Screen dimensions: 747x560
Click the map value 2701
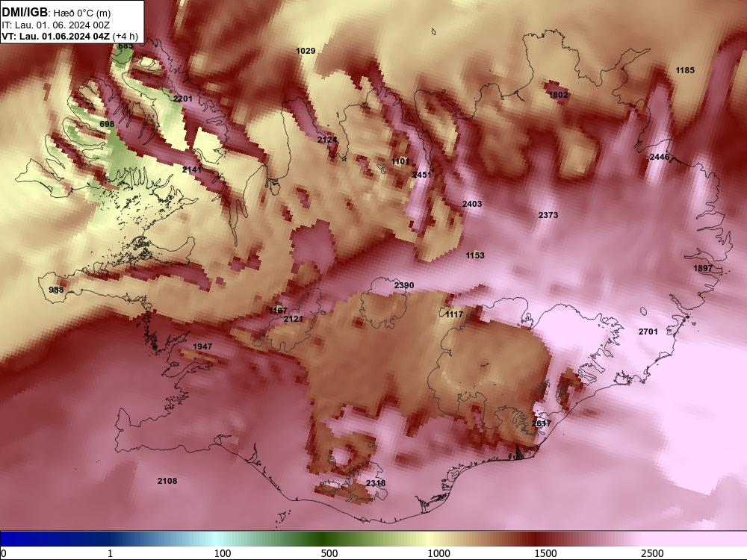click(x=648, y=332)
